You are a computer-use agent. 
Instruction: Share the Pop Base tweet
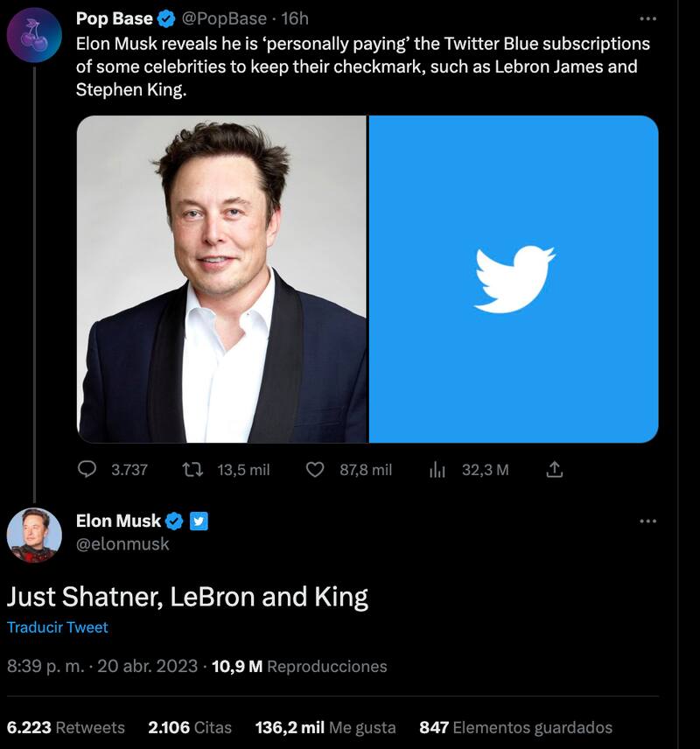tap(554, 470)
